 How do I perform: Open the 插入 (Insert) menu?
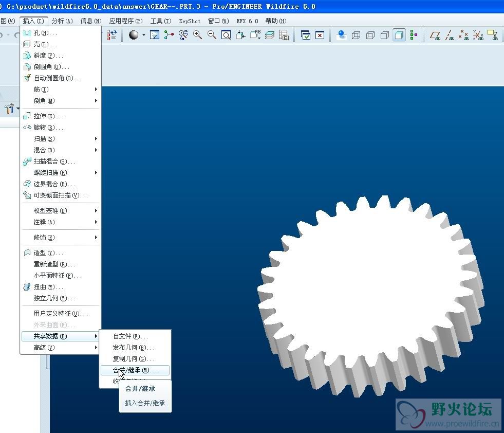33,21
